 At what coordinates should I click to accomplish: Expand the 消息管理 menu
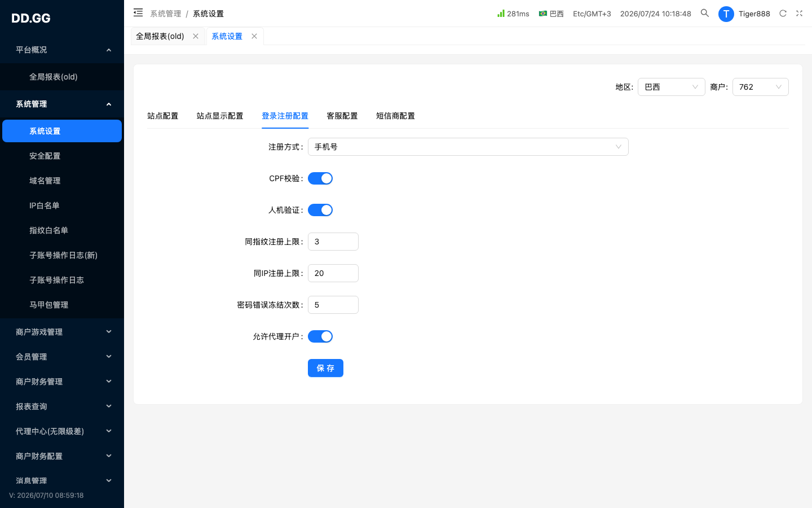(x=62, y=481)
